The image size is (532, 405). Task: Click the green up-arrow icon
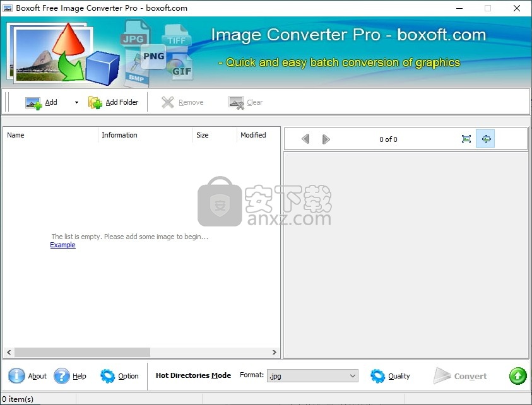tap(517, 376)
